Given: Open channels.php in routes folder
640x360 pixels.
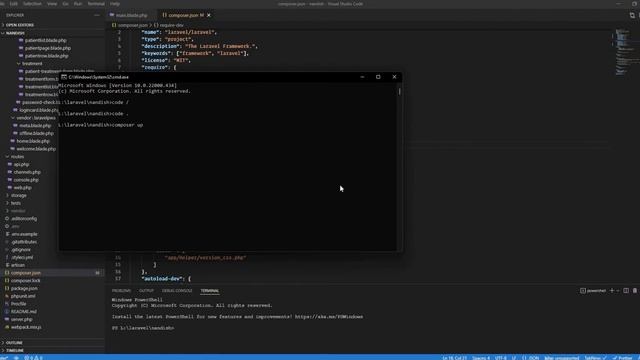Looking at the screenshot, I should pos(27,172).
